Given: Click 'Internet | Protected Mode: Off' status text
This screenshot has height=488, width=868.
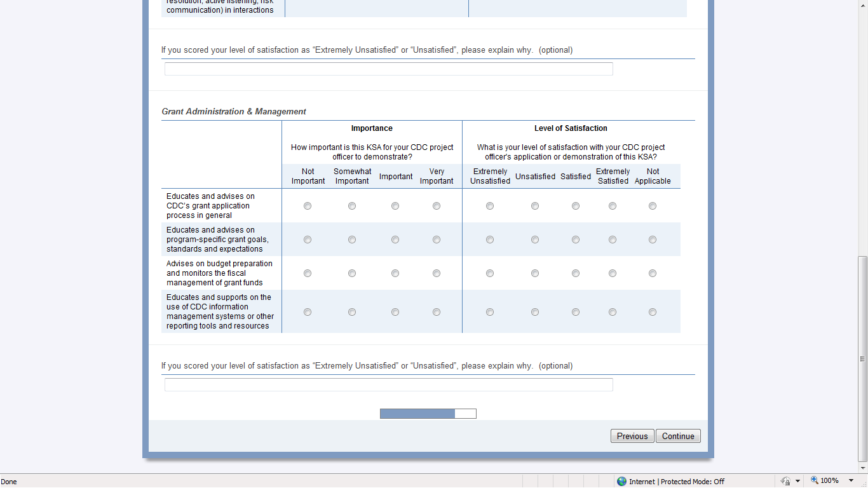Looking at the screenshot, I should click(x=677, y=482).
